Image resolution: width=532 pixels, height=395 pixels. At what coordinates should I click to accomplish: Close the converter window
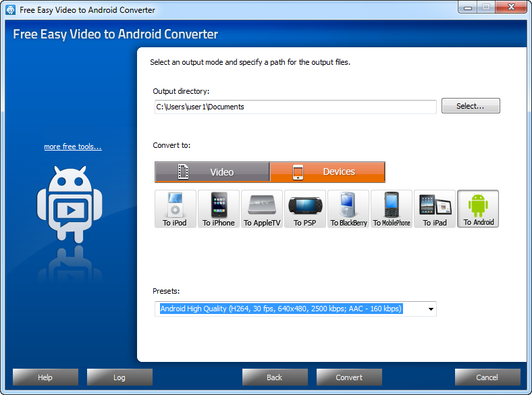(511, 7)
